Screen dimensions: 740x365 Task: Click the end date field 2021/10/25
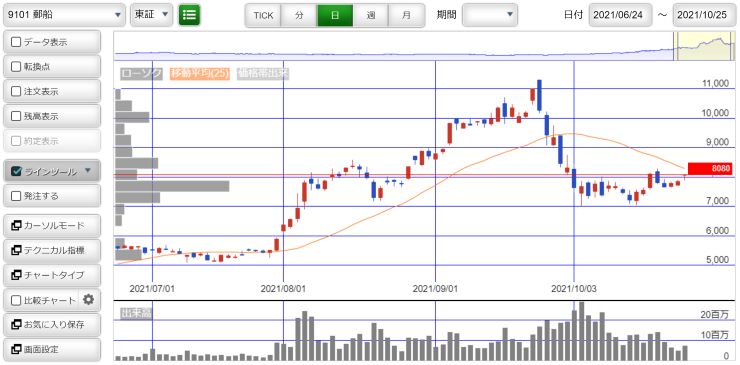tap(705, 15)
